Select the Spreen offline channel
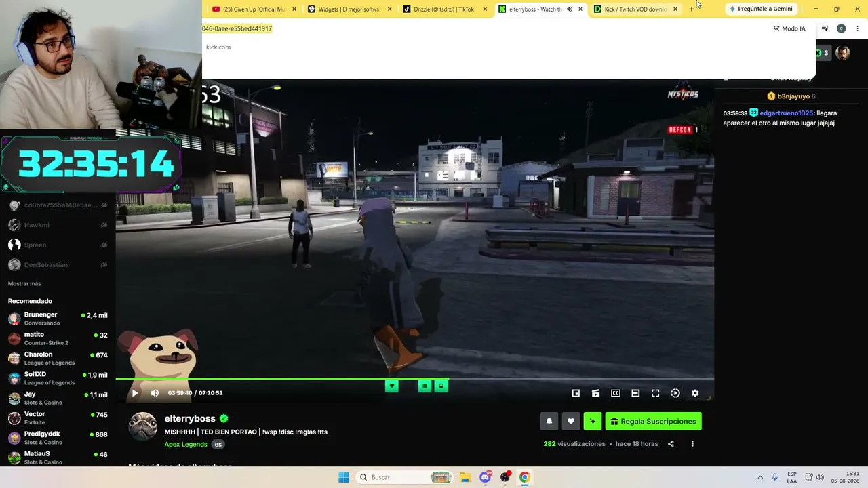 pos(58,245)
